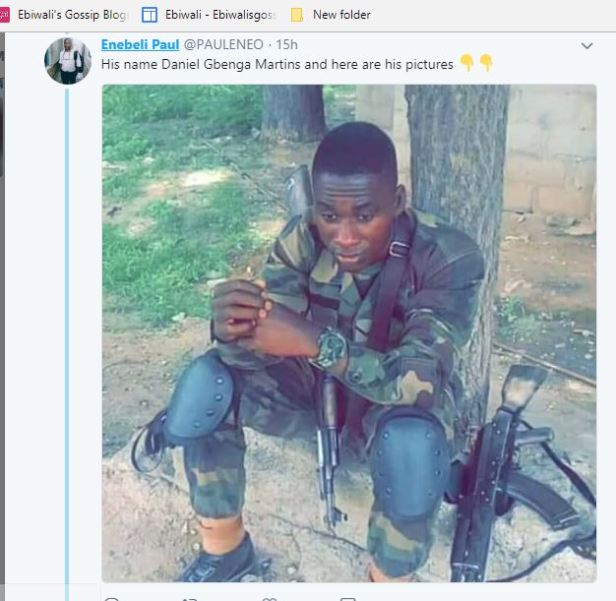Click the direct message icon below photo
The height and width of the screenshot is (601, 616).
point(347,598)
